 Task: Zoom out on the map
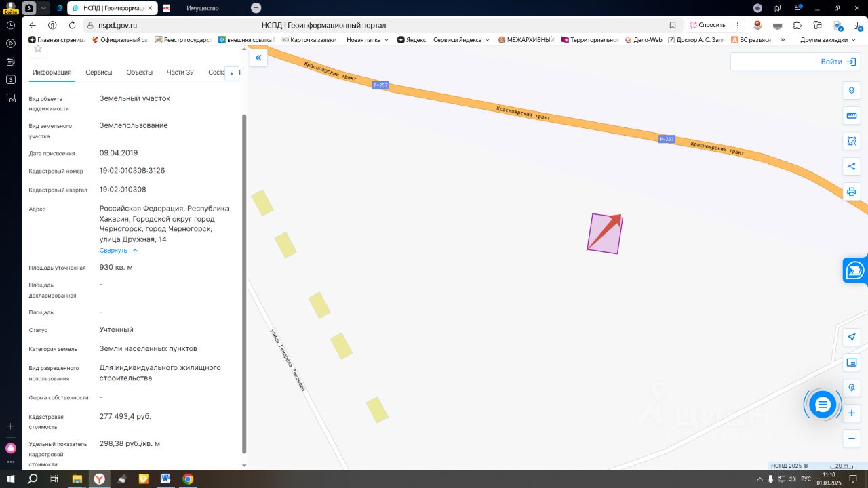coord(852,439)
